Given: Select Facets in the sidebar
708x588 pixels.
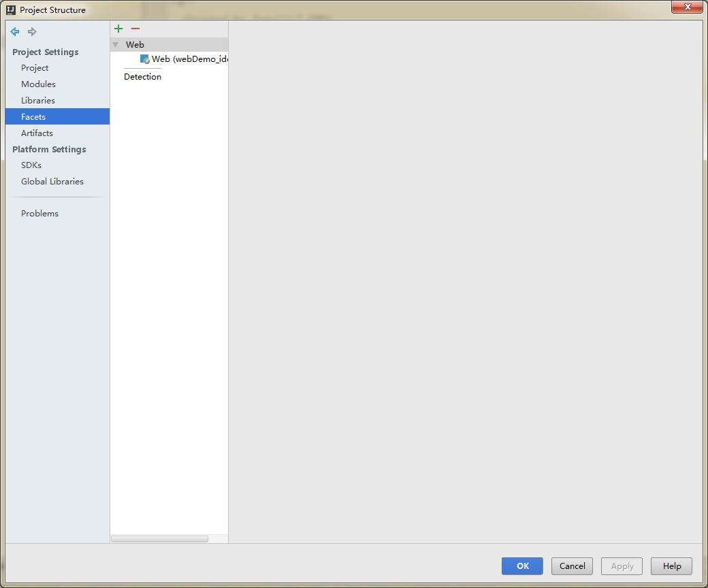Looking at the screenshot, I should (x=57, y=116).
